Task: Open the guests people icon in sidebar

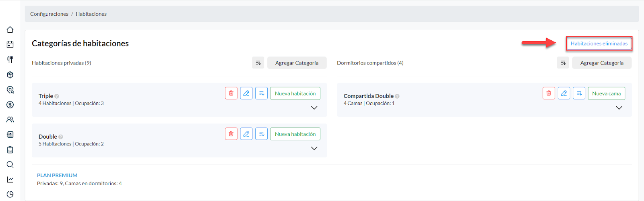Action: coord(10,120)
